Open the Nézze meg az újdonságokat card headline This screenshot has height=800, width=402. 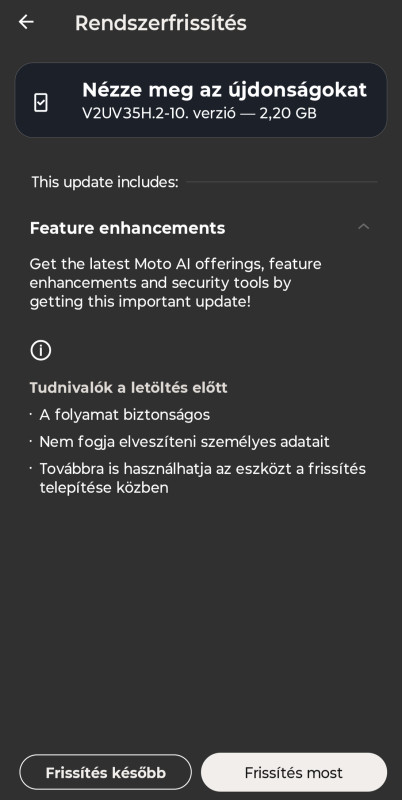tap(224, 90)
